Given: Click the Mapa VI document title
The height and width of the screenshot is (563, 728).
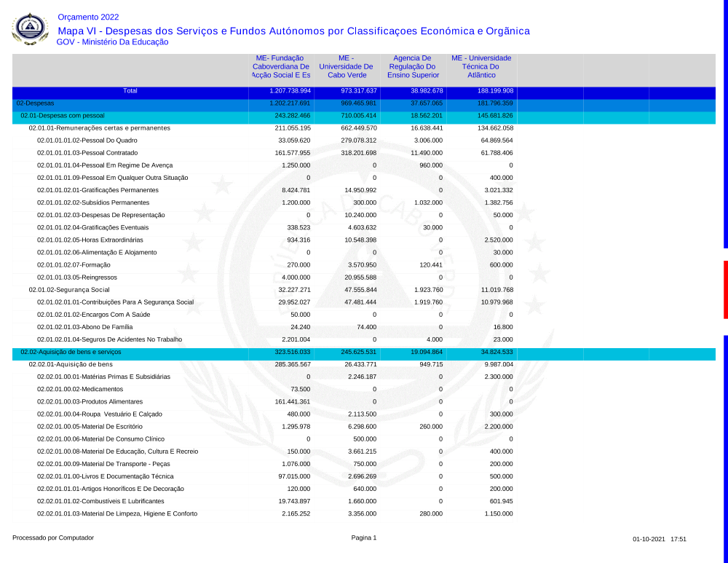Looking at the screenshot, I should click(x=293, y=31).
